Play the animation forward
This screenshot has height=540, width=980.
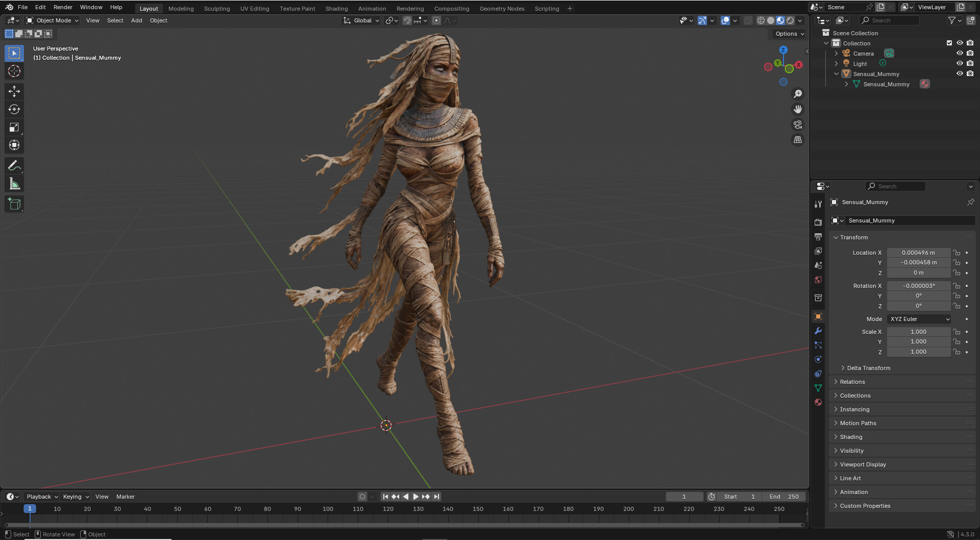[x=416, y=497]
